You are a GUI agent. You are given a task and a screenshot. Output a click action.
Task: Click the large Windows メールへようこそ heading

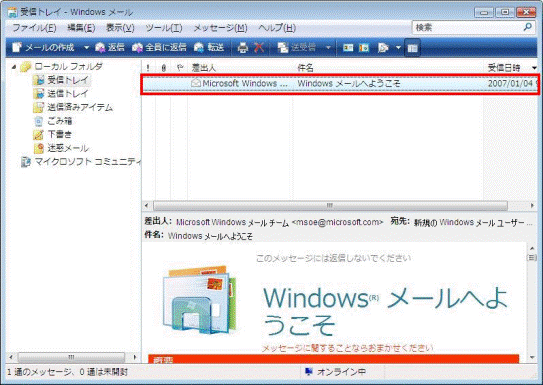(x=385, y=311)
